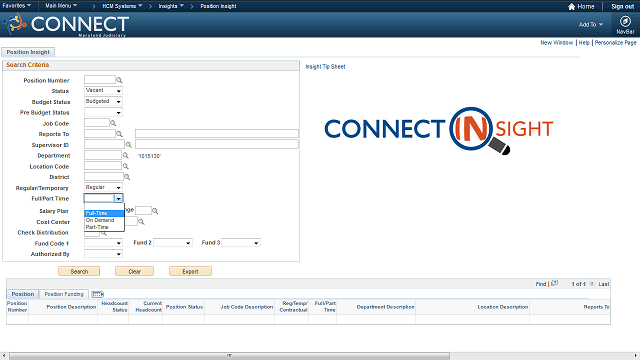Show all columns grid icon
This screenshot has height=360, width=640.
(98, 294)
